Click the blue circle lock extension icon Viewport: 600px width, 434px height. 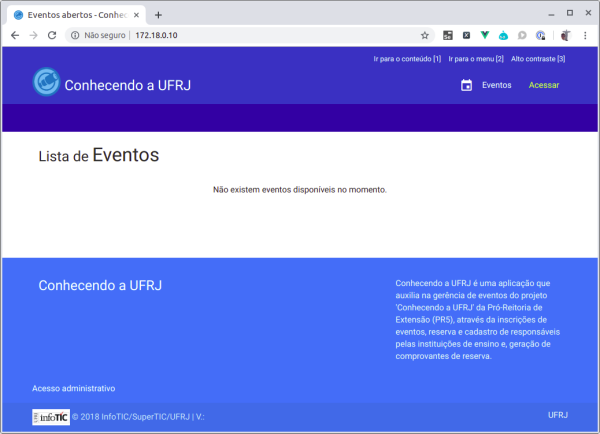pos(540,36)
